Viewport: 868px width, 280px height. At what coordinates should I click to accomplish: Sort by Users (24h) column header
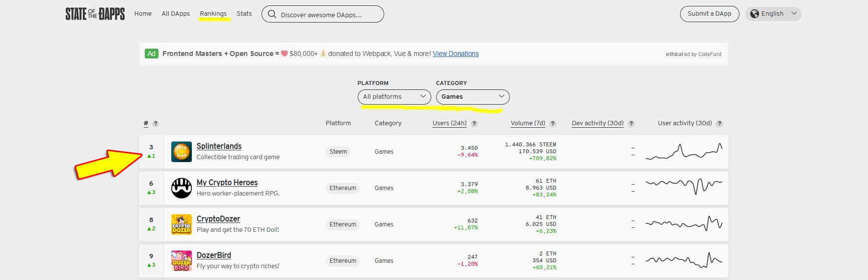[x=449, y=123]
